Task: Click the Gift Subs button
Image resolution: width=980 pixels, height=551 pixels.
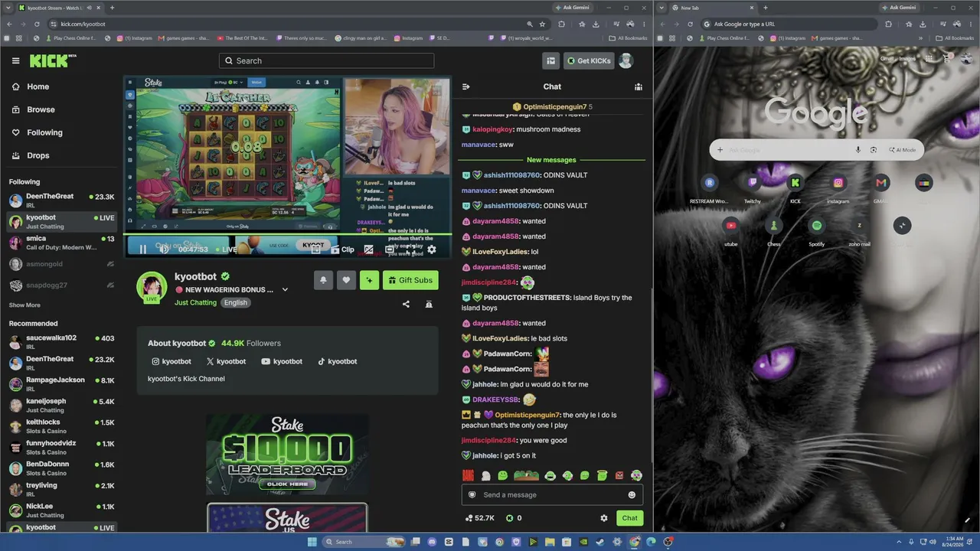Action: tap(410, 280)
